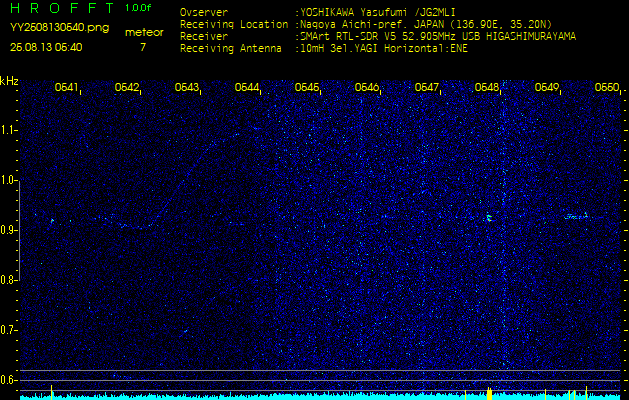The height and width of the screenshot is (400, 629).
Task: Click the 0543 time axis label
Action: point(187,87)
